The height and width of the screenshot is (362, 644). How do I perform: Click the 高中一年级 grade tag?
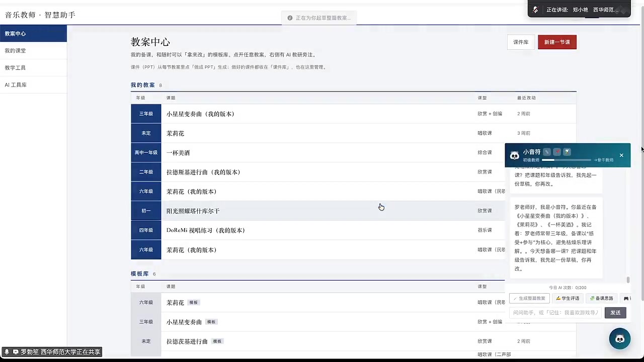click(146, 153)
